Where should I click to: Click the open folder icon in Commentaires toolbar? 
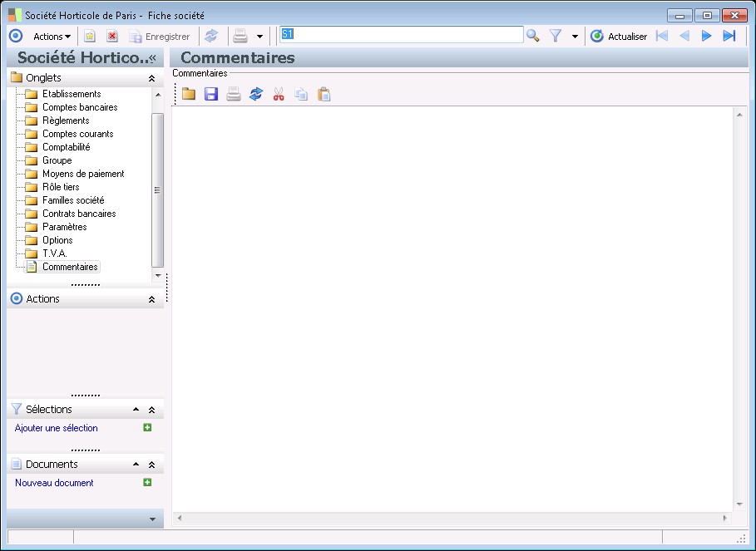point(189,95)
